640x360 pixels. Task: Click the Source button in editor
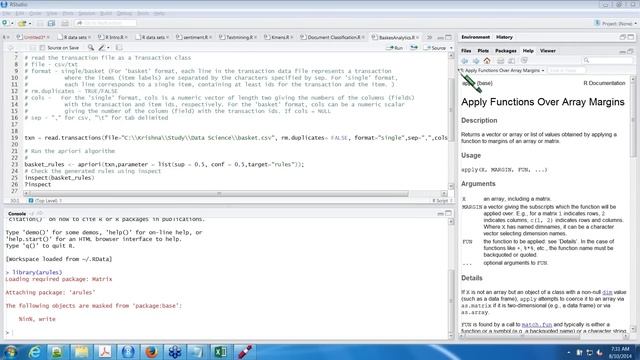[436, 48]
